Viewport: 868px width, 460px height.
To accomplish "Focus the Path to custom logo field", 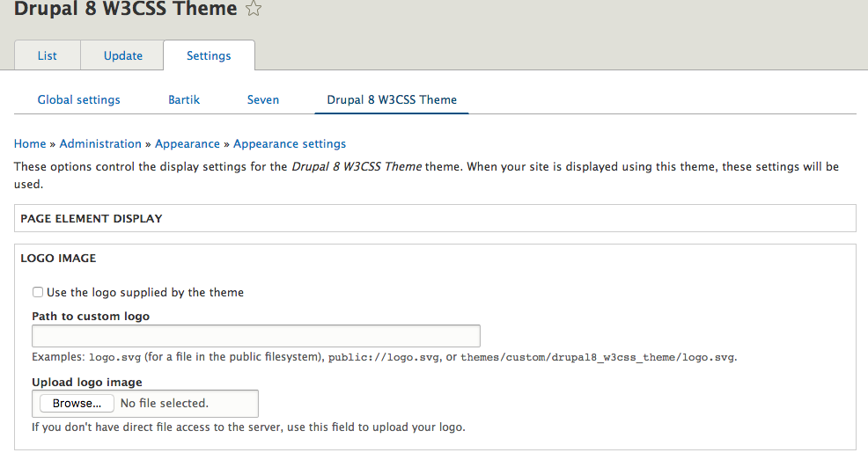I will [x=256, y=336].
